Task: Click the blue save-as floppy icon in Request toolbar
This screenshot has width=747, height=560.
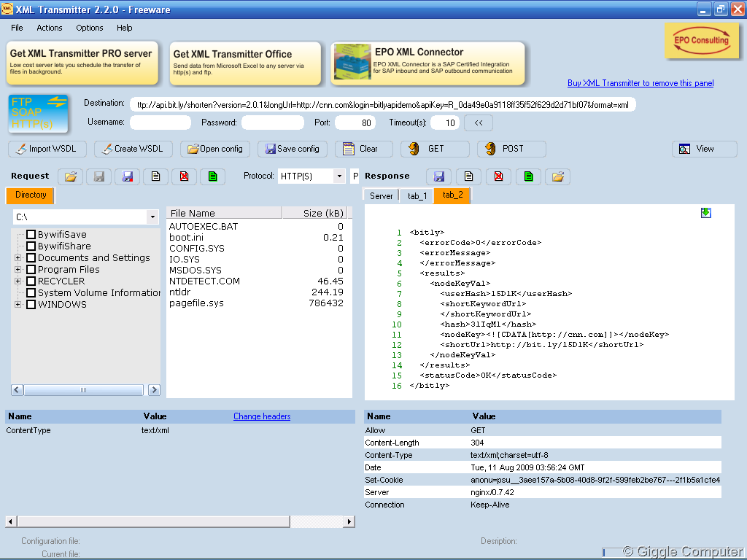Action: [x=127, y=176]
